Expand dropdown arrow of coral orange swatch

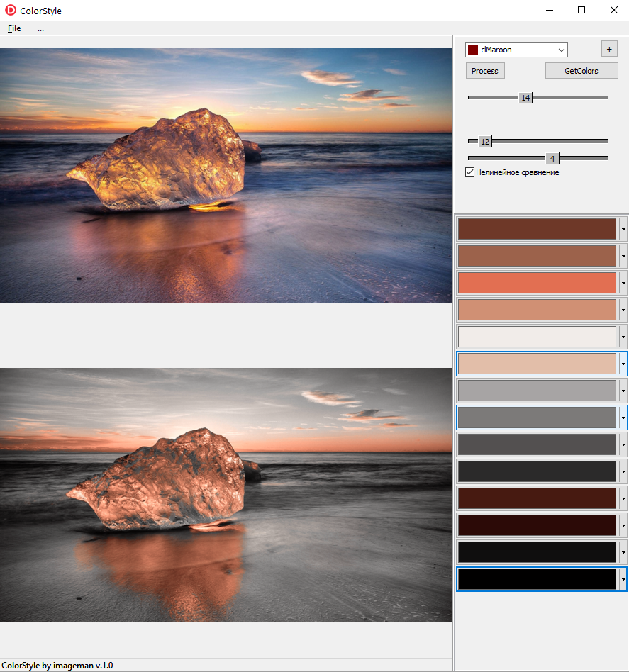click(623, 283)
